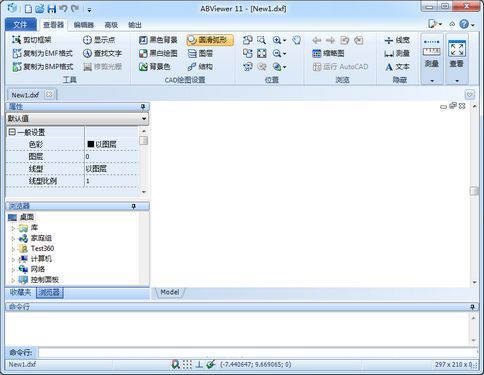Click the save icon in quick access toolbar
This screenshot has width=484, height=375.
(x=52, y=9)
